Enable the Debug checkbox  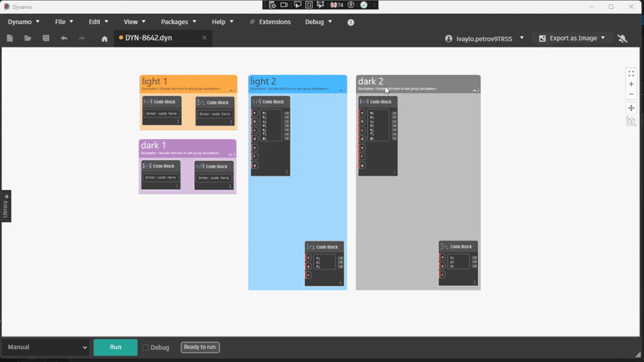(x=146, y=348)
